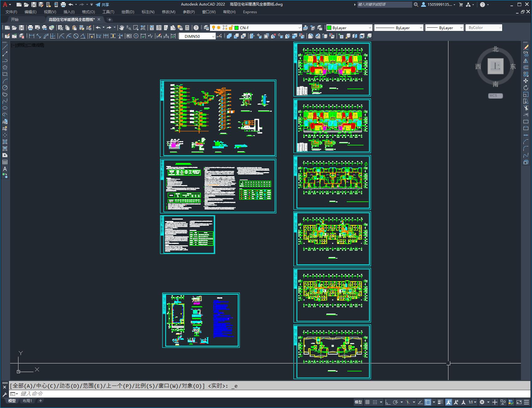Activate the Pan hand tool
Viewport: 532px width, 408px height.
tap(122, 28)
